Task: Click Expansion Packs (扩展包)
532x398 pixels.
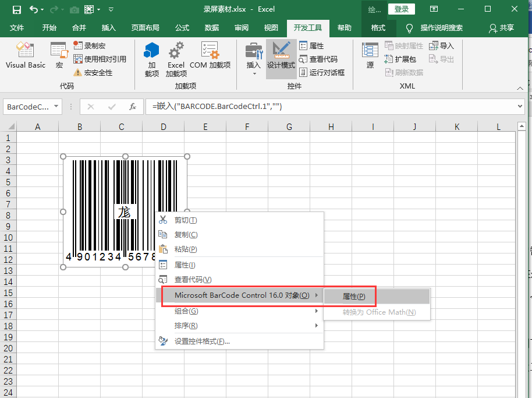Action: 400,59
